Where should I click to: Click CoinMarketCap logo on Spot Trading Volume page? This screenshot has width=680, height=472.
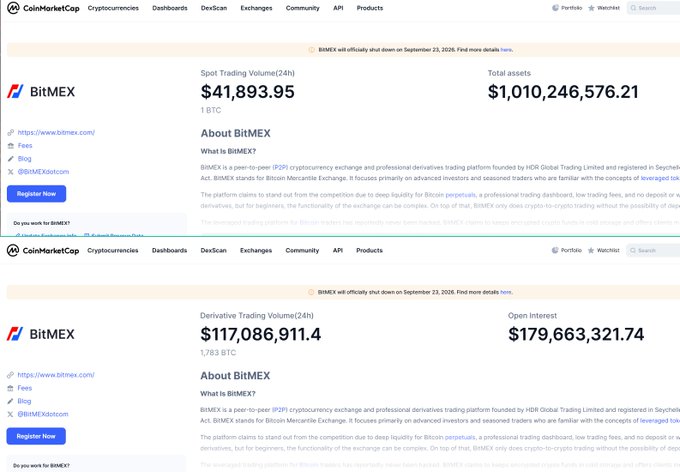coord(43,8)
